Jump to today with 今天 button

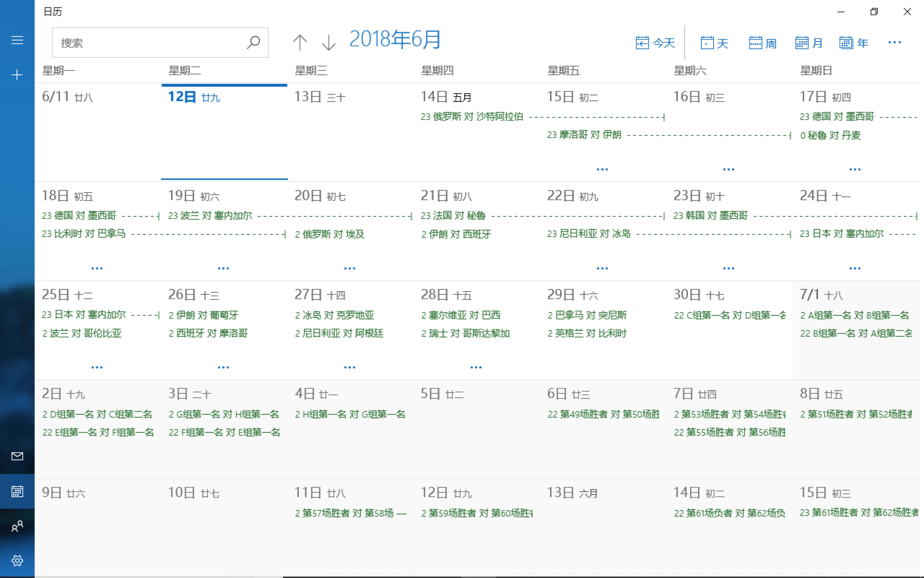click(655, 43)
